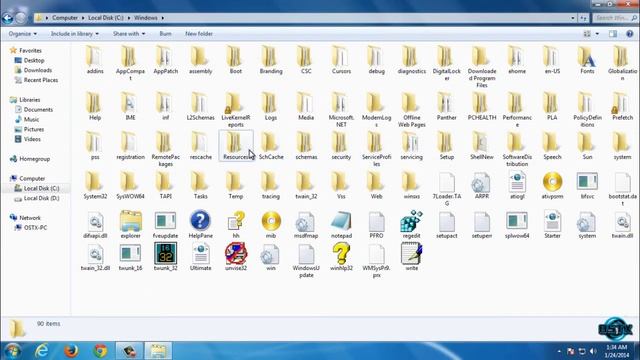640x360 pixels.
Task: Open the Share with dropdown
Action: [129, 34]
